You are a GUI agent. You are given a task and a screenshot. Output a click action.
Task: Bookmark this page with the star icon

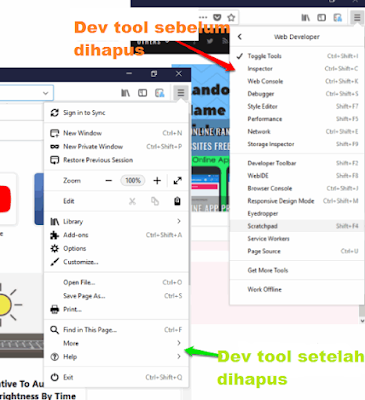click(x=231, y=17)
